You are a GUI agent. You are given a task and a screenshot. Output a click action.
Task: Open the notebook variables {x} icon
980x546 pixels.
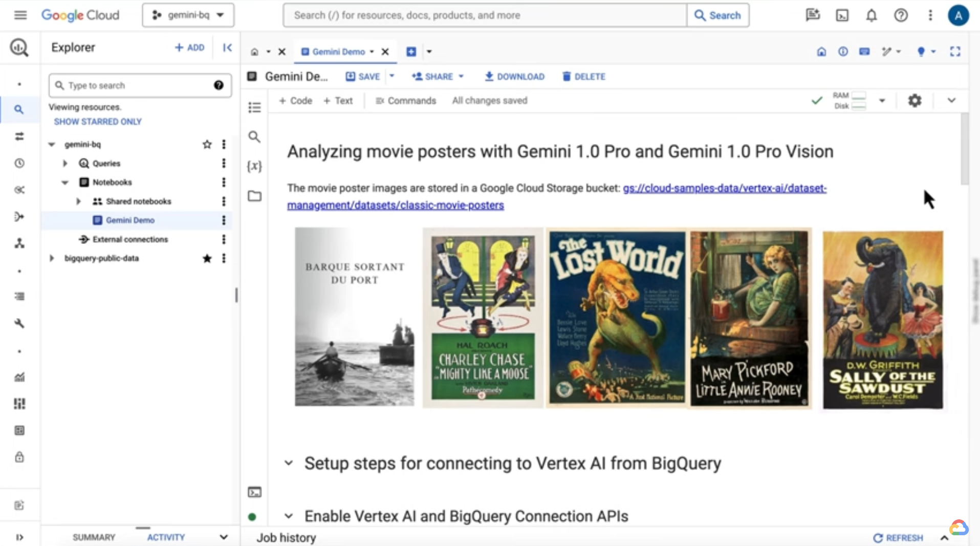click(254, 166)
